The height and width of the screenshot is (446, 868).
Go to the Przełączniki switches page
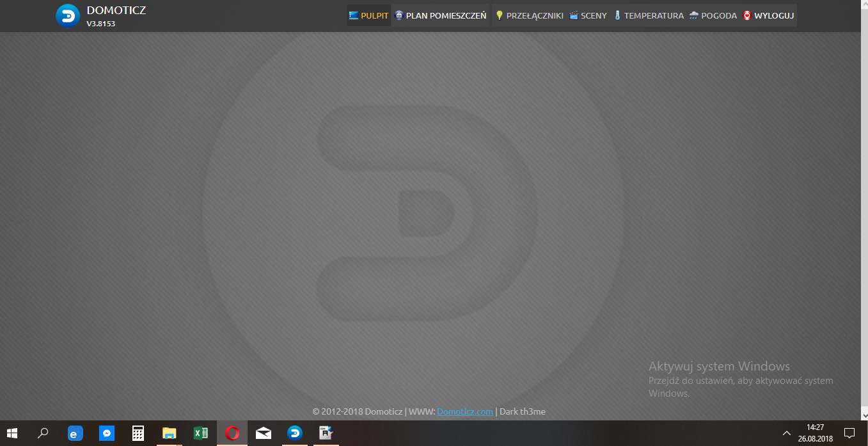pos(529,16)
